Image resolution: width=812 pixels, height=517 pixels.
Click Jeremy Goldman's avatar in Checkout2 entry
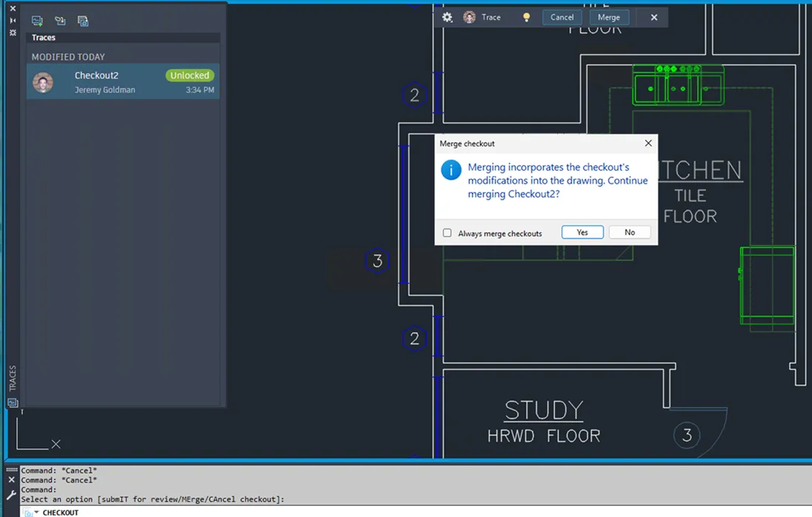(x=43, y=82)
